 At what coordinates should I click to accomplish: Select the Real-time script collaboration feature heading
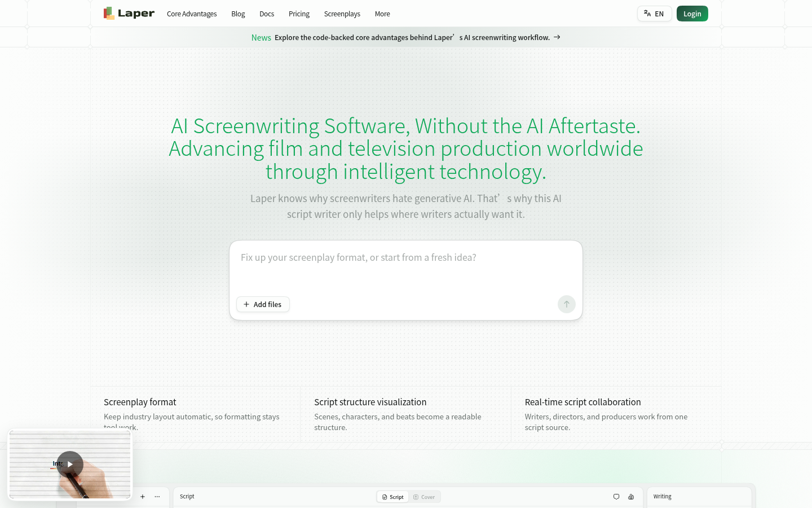(x=583, y=402)
